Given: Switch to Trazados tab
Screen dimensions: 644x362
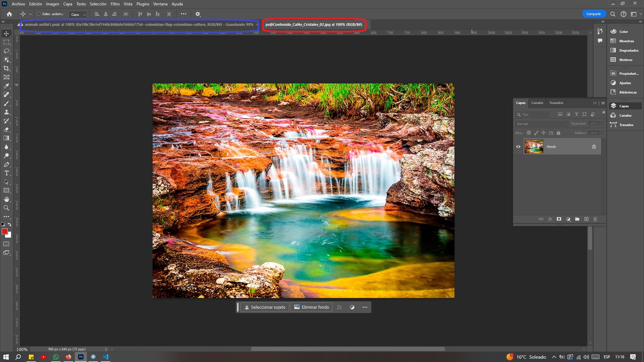Looking at the screenshot, I should (556, 103).
